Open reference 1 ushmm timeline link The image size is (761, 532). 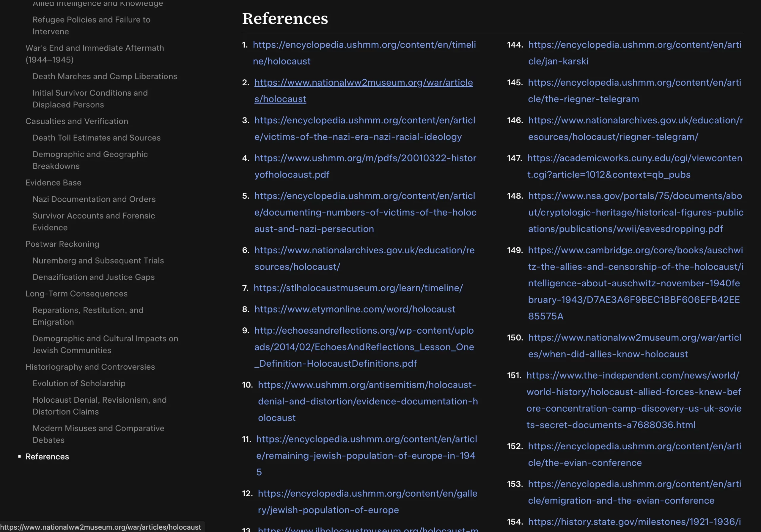point(364,45)
